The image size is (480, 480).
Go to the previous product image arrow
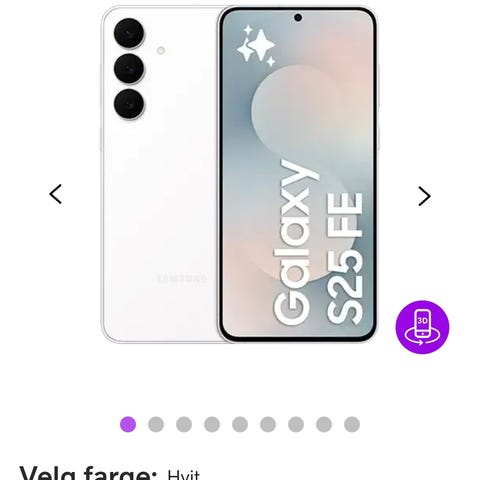pyautogui.click(x=56, y=194)
